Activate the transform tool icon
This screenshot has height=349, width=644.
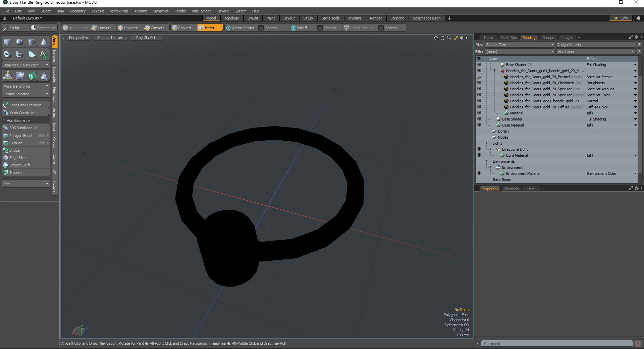(x=7, y=76)
